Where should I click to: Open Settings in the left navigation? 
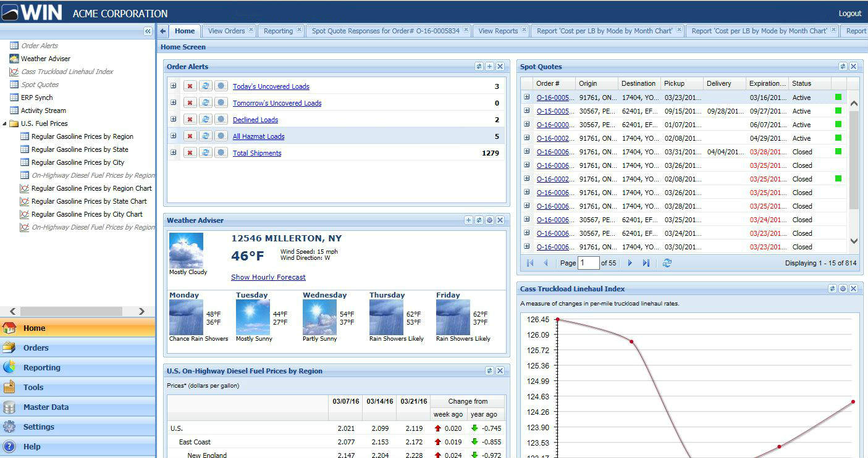78,427
